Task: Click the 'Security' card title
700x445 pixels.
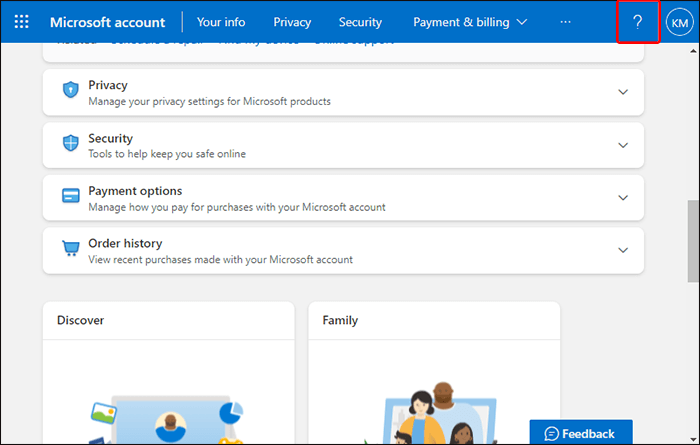Action: click(110, 138)
